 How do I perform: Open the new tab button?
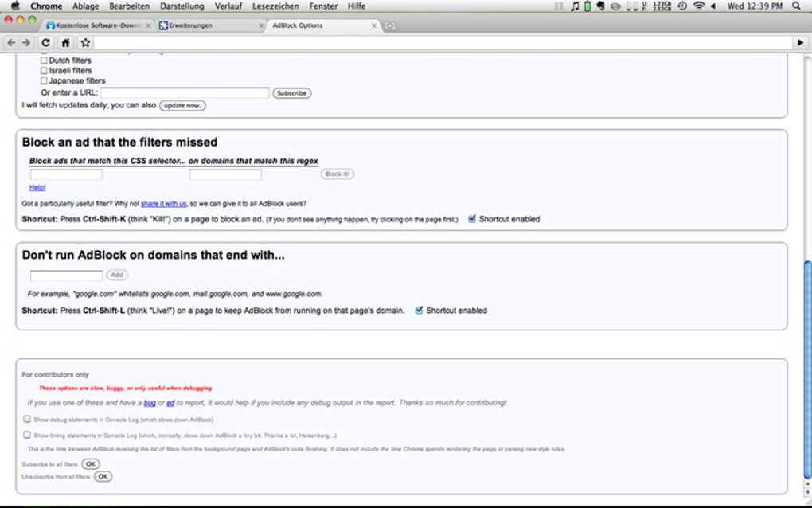point(390,25)
